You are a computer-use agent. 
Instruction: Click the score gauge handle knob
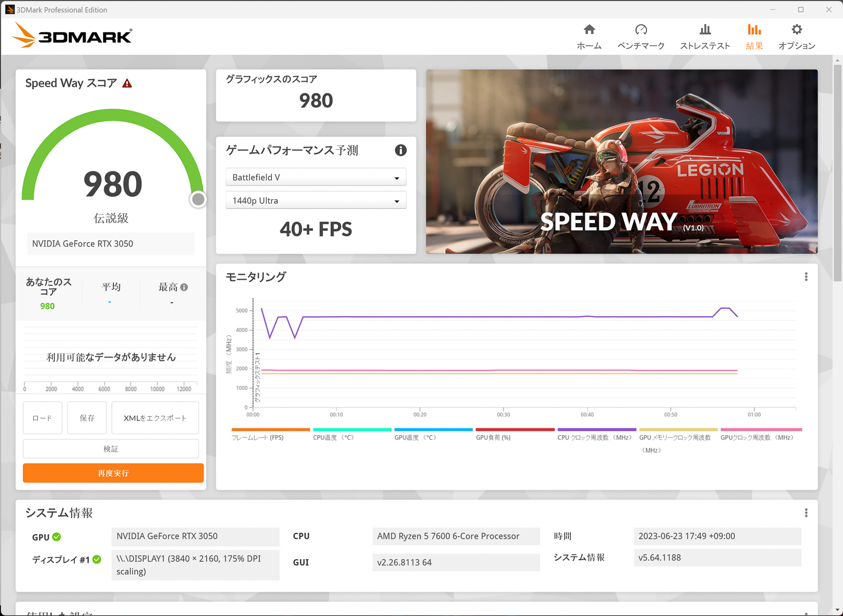point(198,199)
